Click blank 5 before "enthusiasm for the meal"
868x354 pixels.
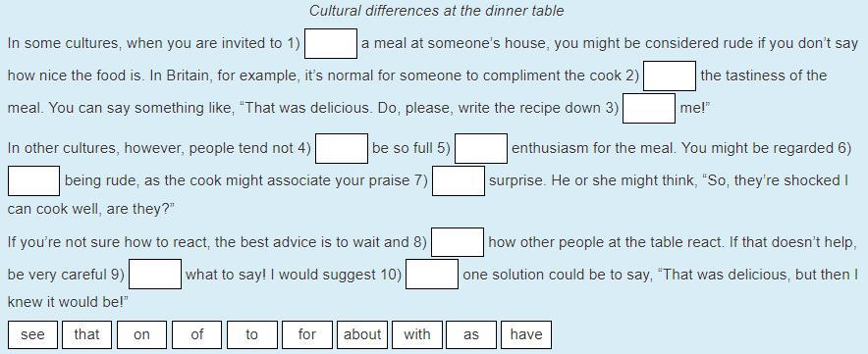point(481,149)
